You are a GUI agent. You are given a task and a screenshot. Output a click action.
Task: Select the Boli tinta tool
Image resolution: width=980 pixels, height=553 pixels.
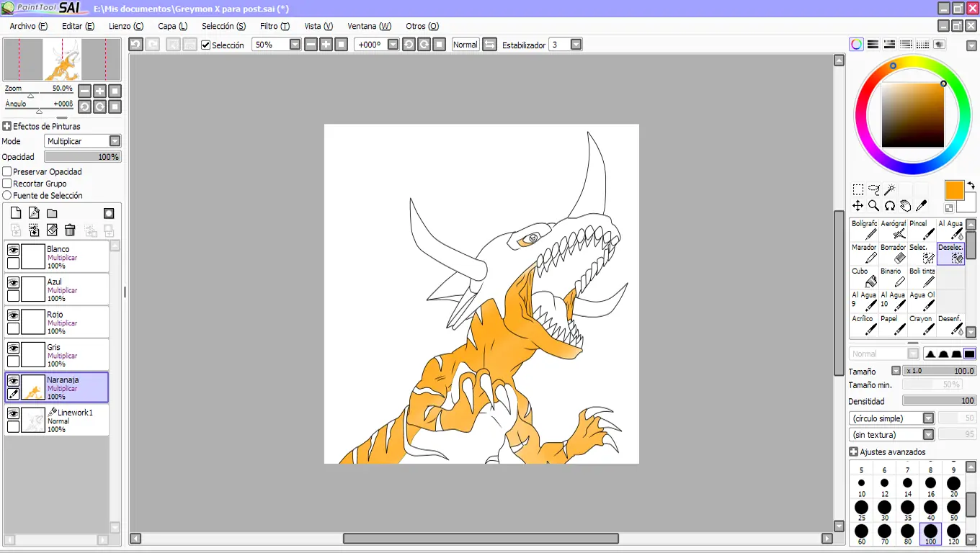tap(922, 277)
